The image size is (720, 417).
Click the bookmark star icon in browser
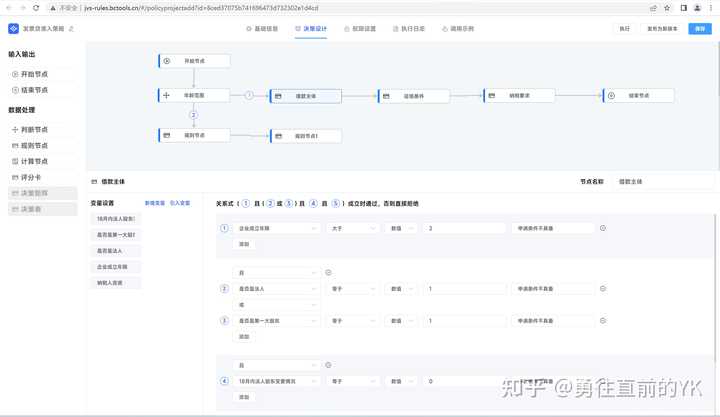tap(667, 8)
